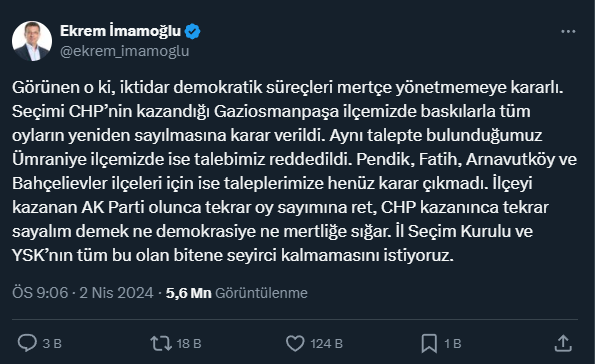This screenshot has width=595, height=364.
Task: Click the display name Ekrem İmamoğlu
Action: 120,31
